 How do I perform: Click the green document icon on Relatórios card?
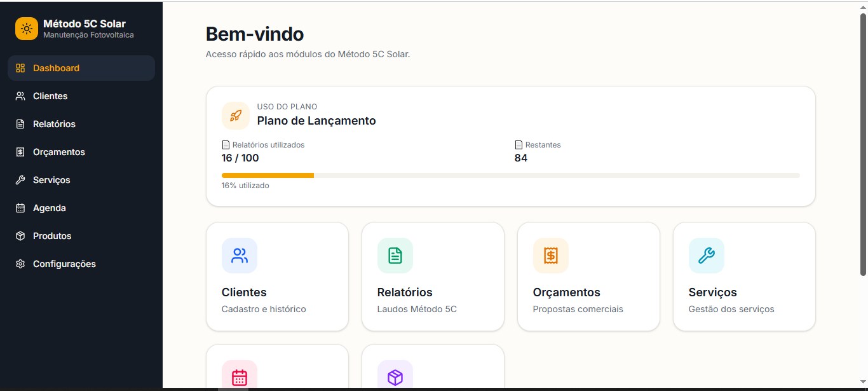[x=395, y=256]
